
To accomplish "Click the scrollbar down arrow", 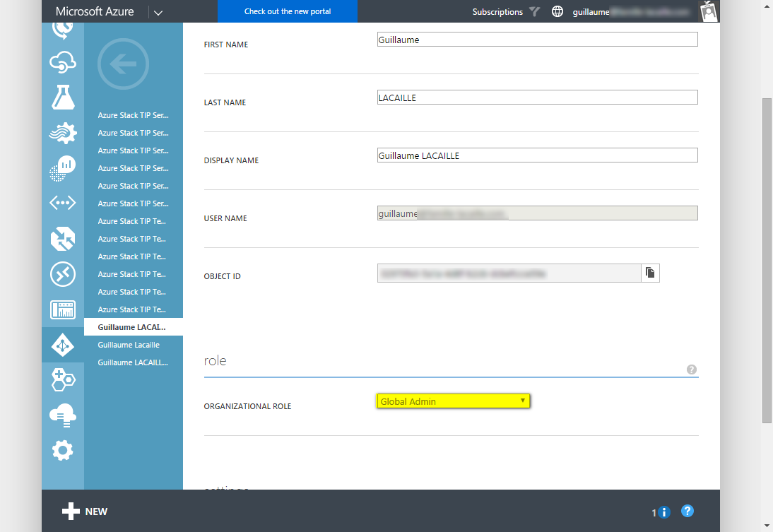I will 767,526.
